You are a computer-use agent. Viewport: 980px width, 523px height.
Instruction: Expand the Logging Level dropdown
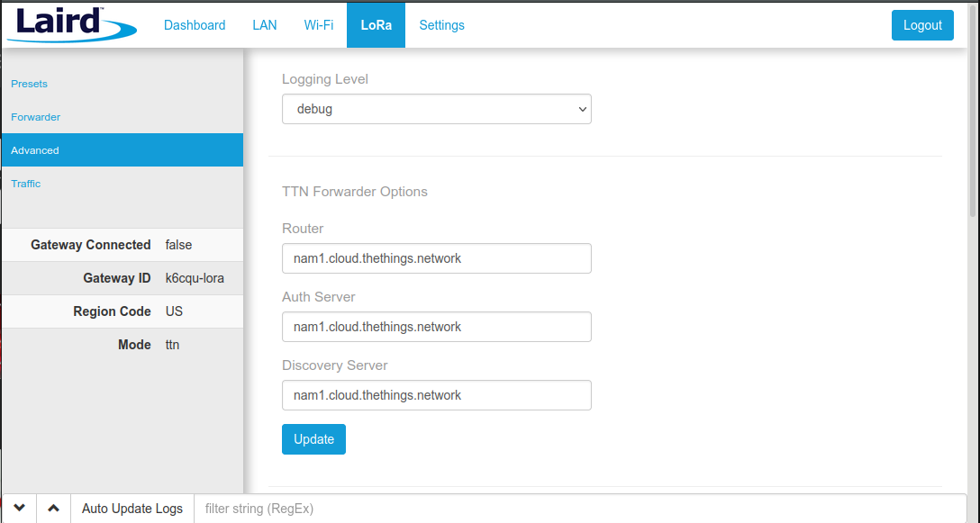point(436,109)
